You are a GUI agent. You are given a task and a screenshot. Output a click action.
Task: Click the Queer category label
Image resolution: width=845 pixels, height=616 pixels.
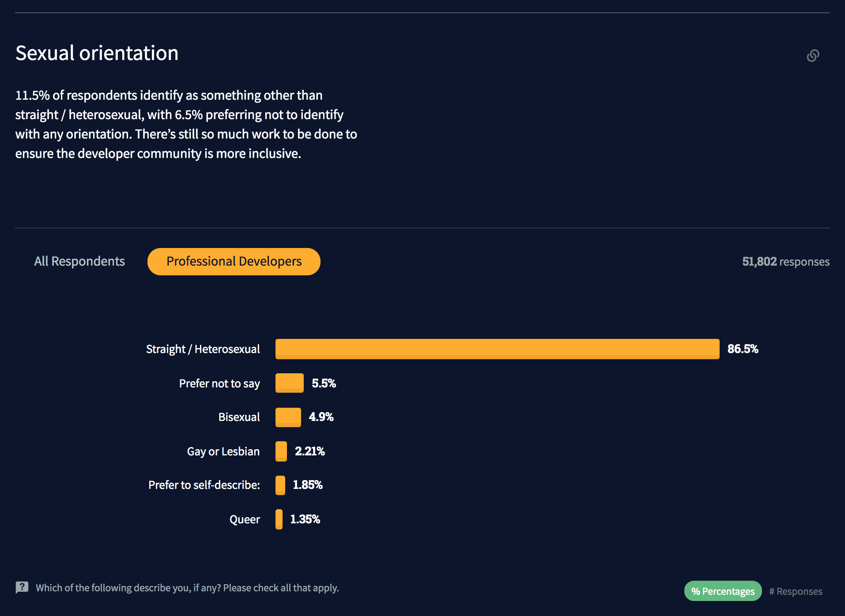point(245,519)
